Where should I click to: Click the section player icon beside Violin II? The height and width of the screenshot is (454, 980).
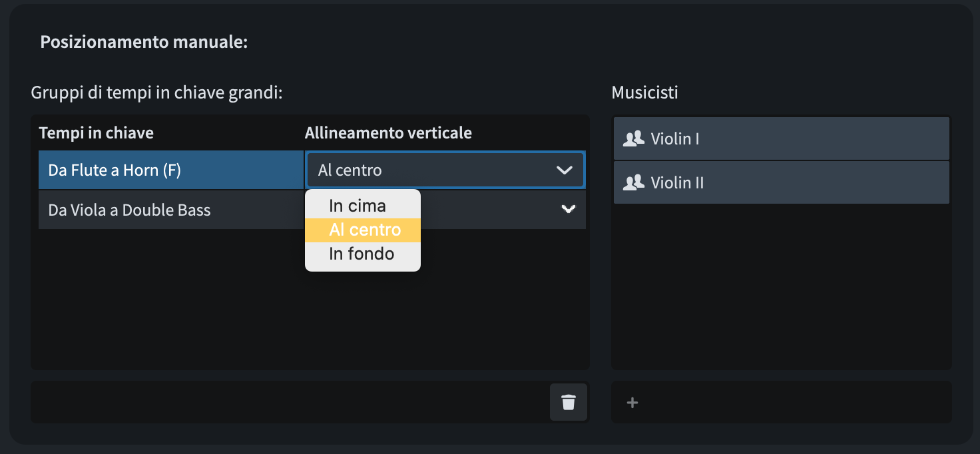click(634, 182)
